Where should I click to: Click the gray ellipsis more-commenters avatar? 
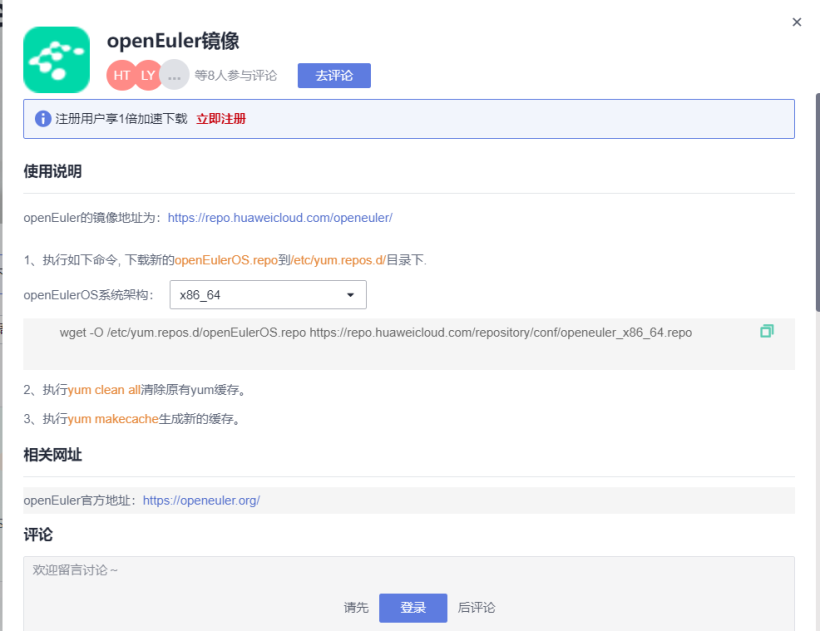(174, 75)
